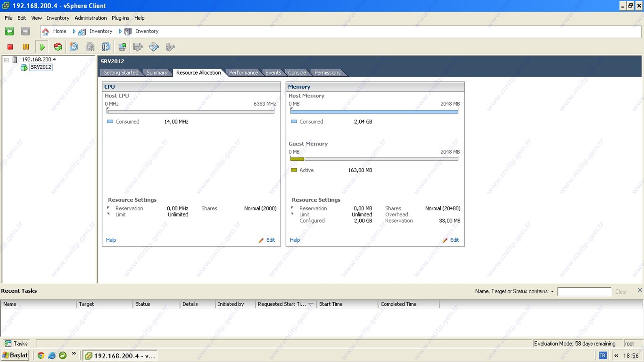Click the gray forward navigation arrow
This screenshot has height=362, width=644.
pos(25,31)
